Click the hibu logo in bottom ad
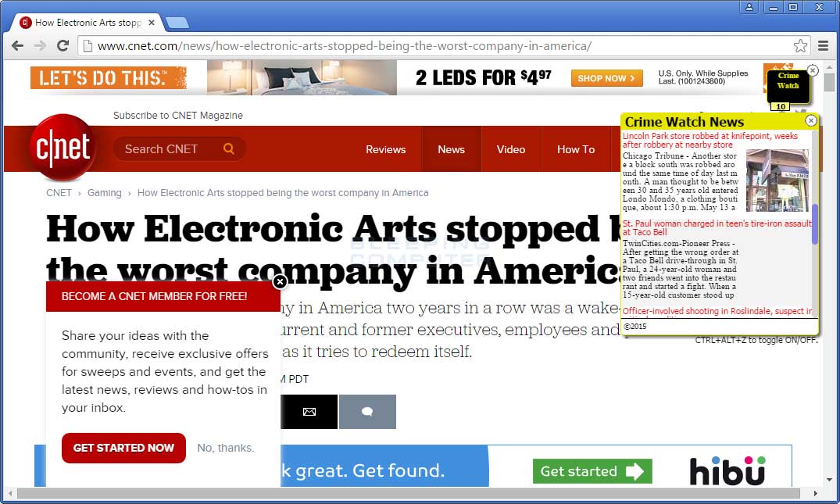This screenshot has height=504, width=840. coord(727,470)
